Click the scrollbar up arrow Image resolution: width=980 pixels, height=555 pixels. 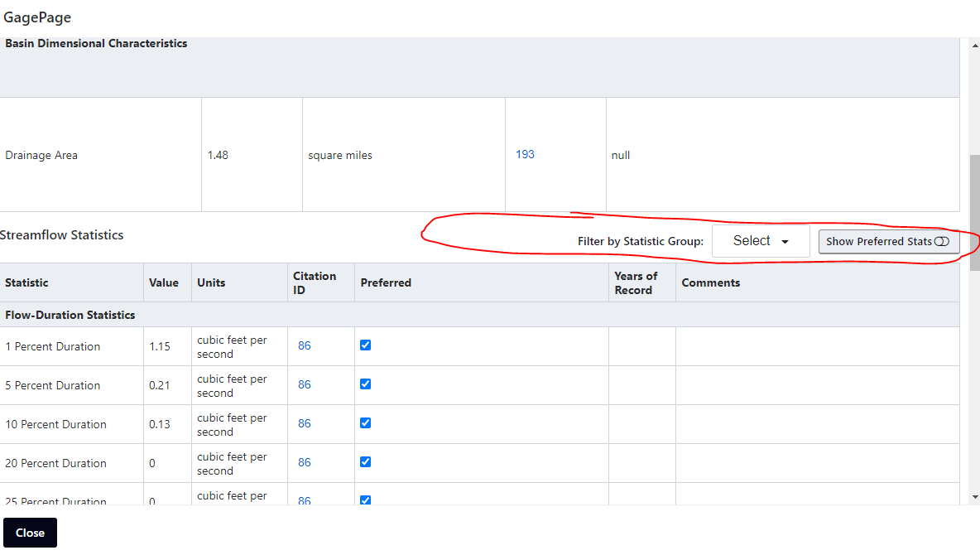point(975,46)
